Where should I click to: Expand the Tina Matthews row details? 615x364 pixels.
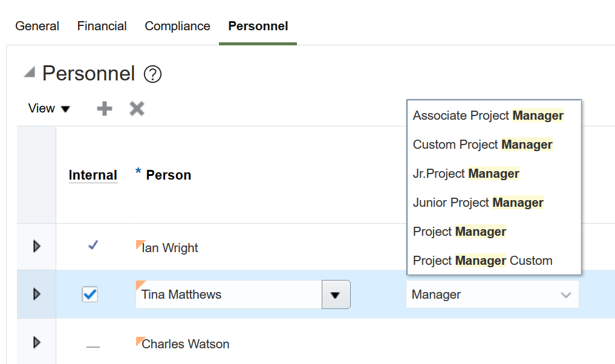pos(36,294)
